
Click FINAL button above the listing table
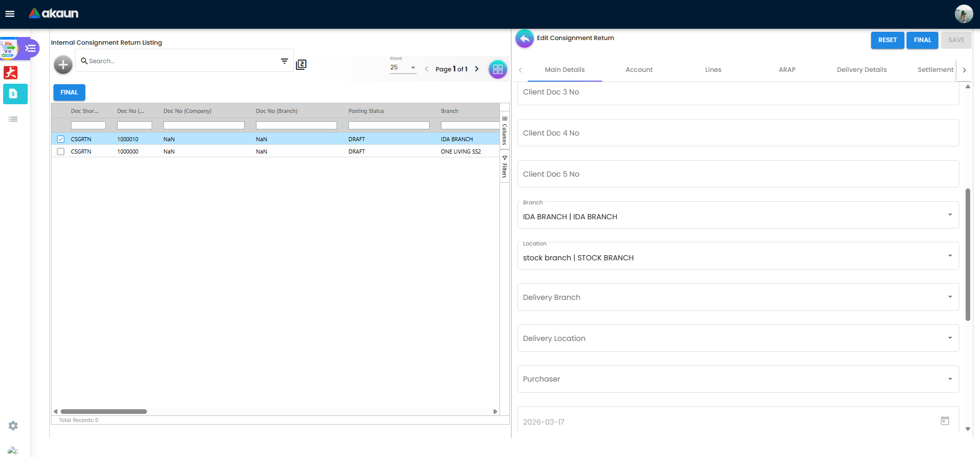pos(69,92)
